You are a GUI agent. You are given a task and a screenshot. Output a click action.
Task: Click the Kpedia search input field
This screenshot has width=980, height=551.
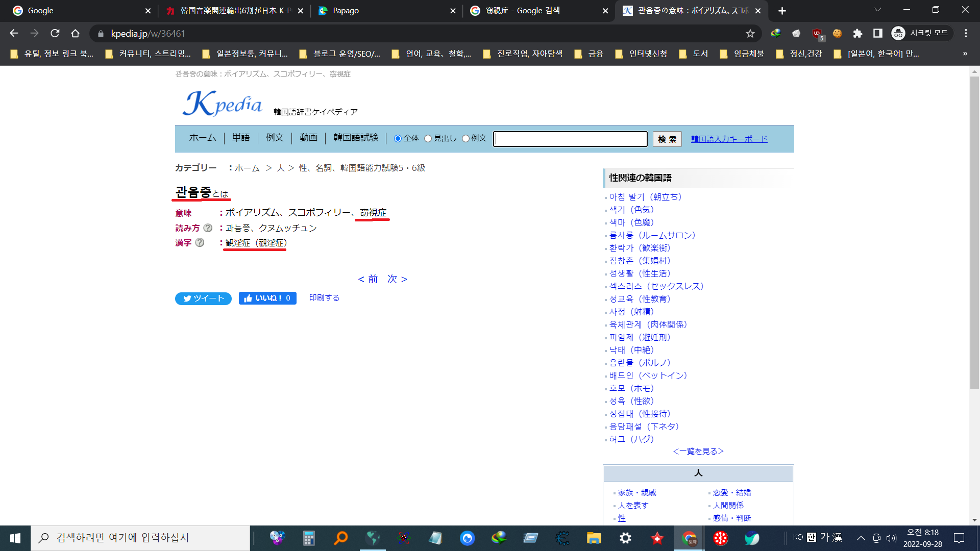coord(570,139)
